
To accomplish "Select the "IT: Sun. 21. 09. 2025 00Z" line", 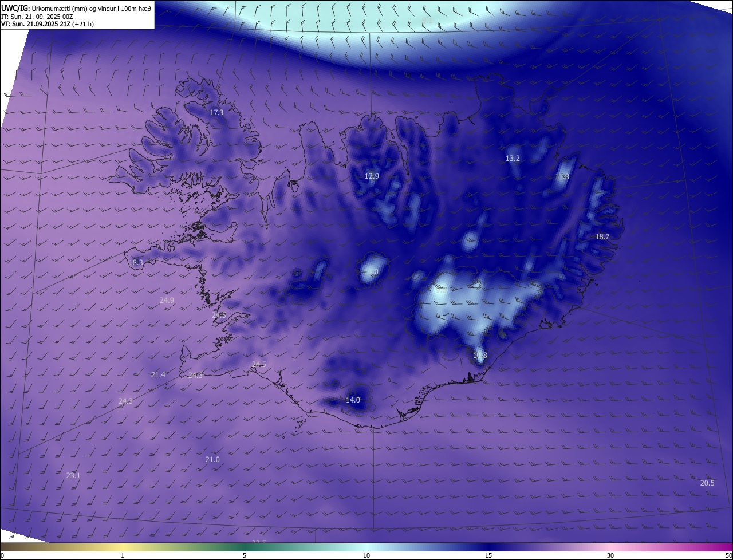I will click(37, 17).
